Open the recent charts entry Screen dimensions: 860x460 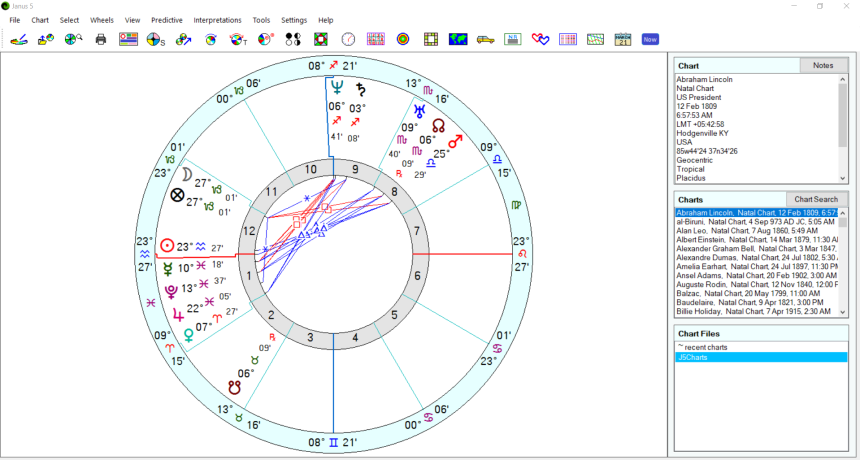(x=703, y=347)
